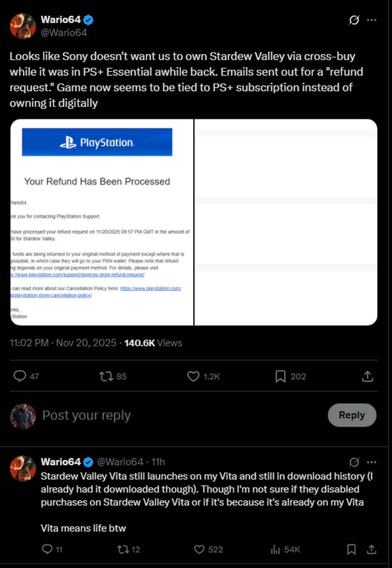Bookmark the main post with 202 bookmarks
The image size is (392, 568).
(x=280, y=376)
